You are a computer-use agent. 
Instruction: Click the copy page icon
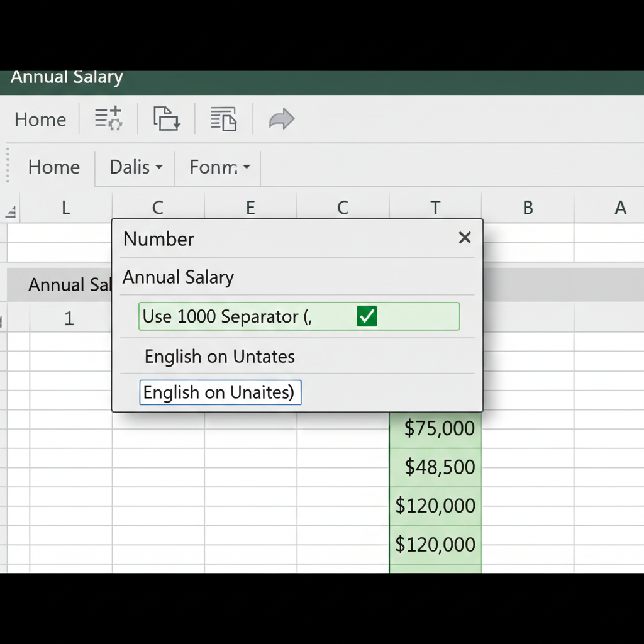coord(165,119)
